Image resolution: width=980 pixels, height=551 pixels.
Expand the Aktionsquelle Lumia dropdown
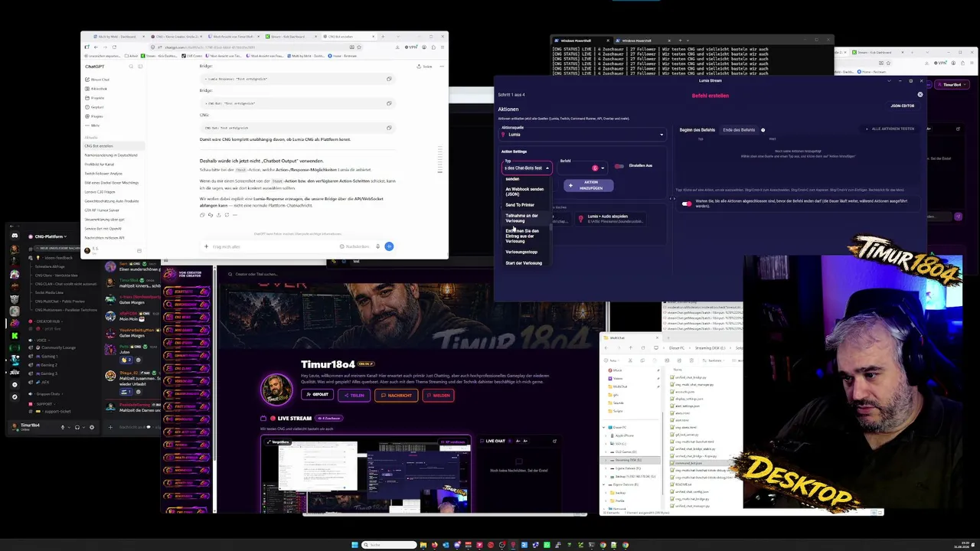point(583,135)
